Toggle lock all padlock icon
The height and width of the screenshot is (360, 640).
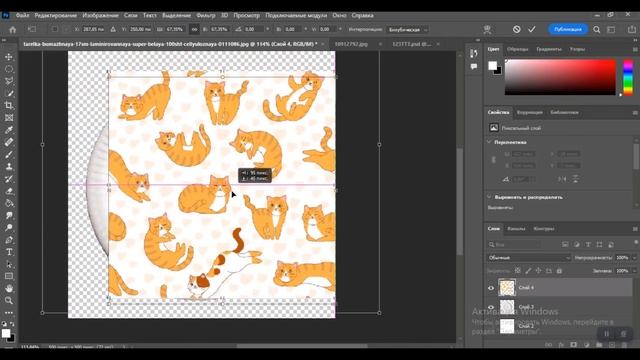pyautogui.click(x=559, y=271)
